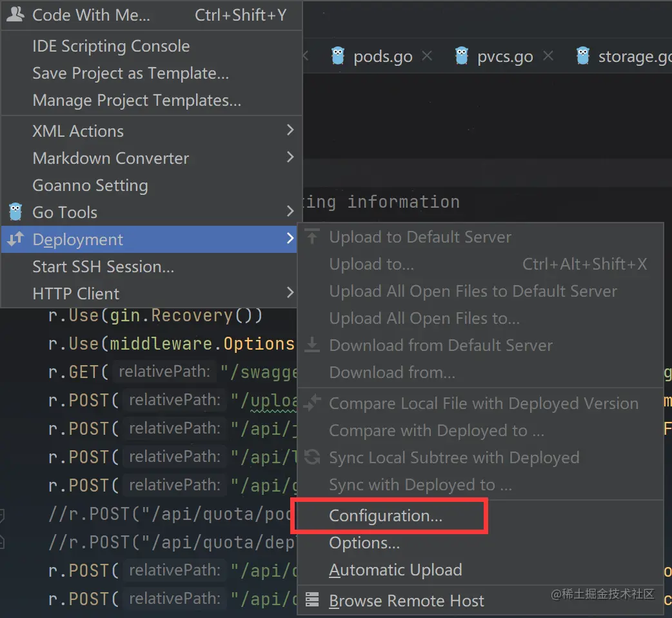
Task: Click the r.GET "/swagge code line
Action: tap(172, 372)
